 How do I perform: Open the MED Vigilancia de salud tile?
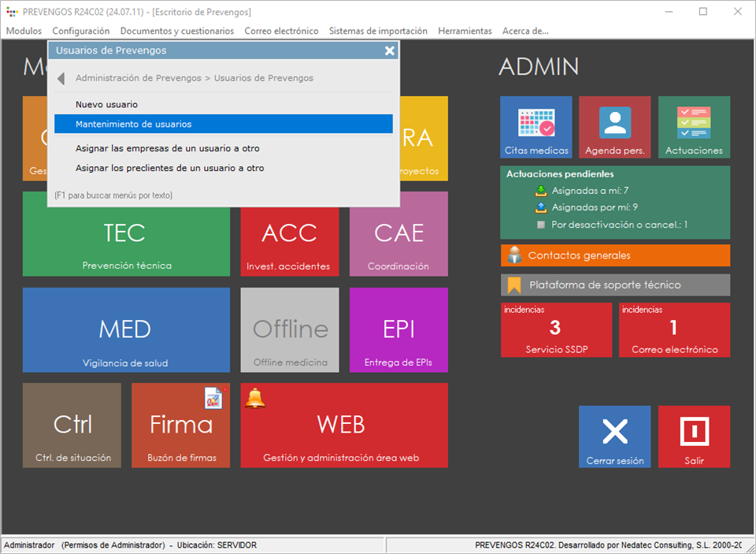coord(126,329)
